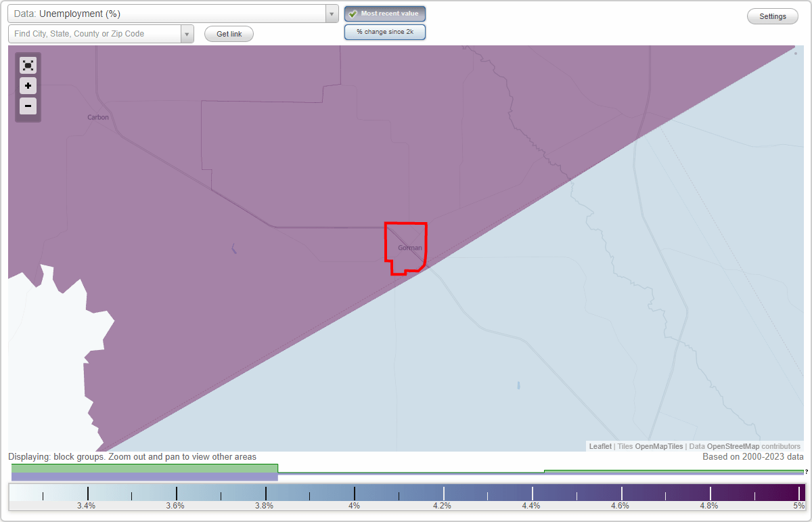
Task: Click the Get link button
Action: tap(228, 33)
